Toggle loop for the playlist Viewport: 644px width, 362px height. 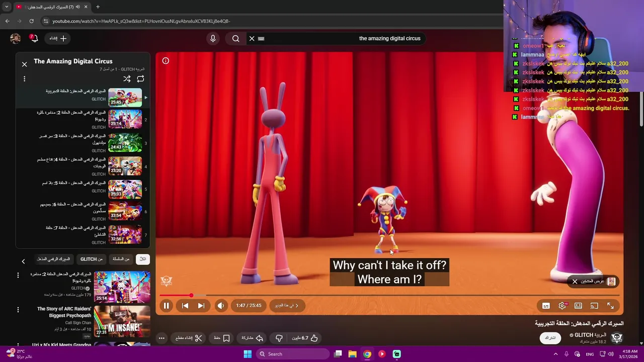point(140,79)
